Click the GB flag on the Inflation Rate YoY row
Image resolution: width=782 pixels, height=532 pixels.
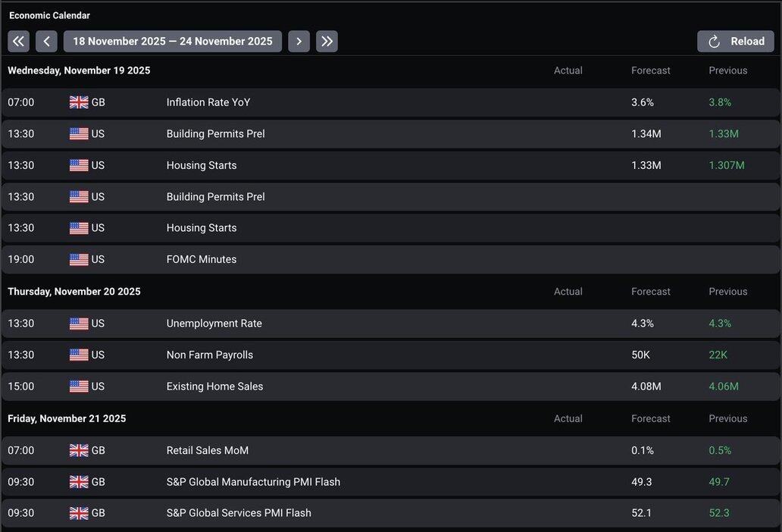(79, 102)
